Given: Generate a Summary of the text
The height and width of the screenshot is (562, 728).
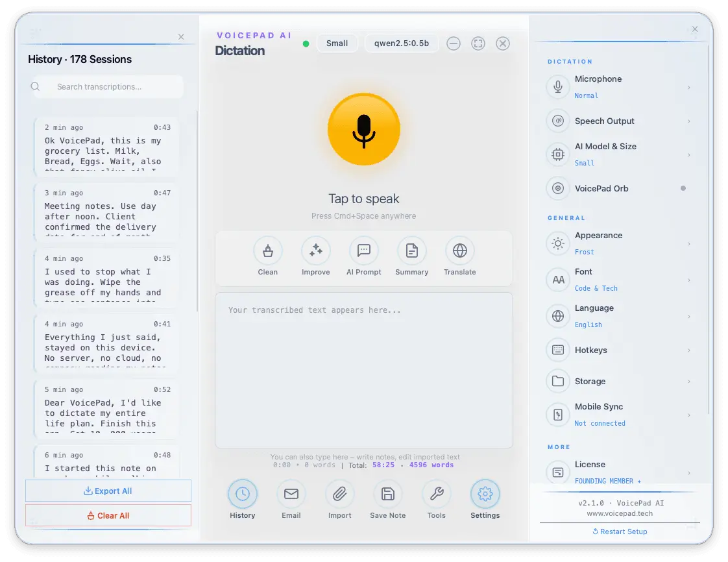Looking at the screenshot, I should 412,250.
